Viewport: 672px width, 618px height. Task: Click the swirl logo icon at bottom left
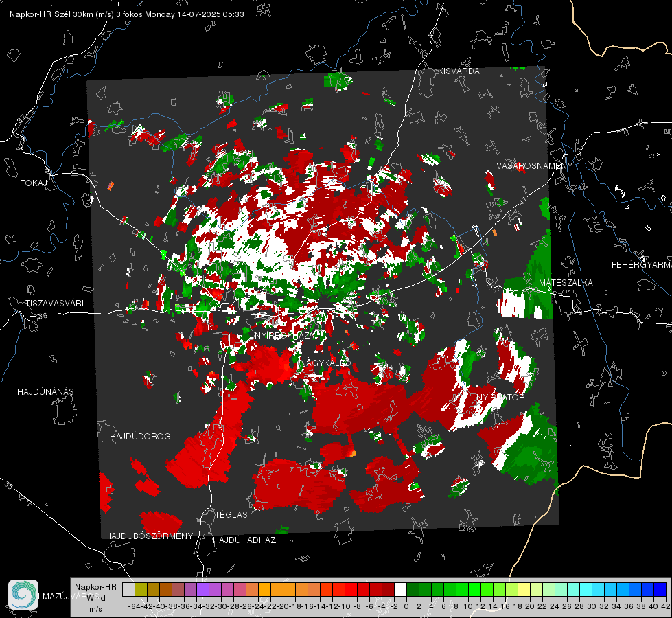coord(23,595)
